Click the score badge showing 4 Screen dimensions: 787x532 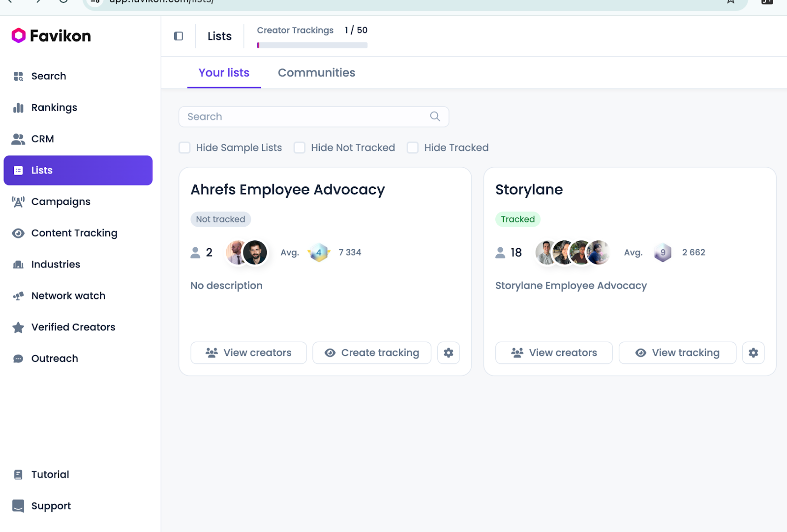pyautogui.click(x=319, y=253)
